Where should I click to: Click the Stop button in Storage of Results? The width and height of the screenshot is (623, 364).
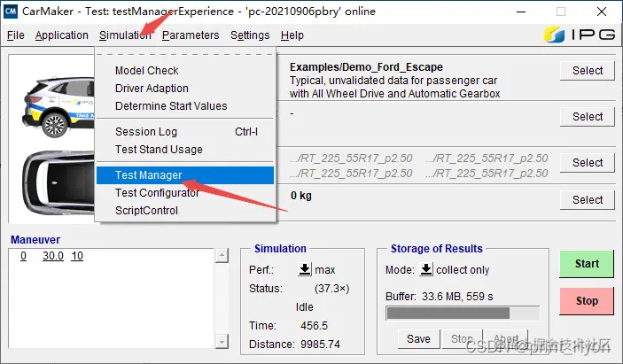pyautogui.click(x=462, y=339)
